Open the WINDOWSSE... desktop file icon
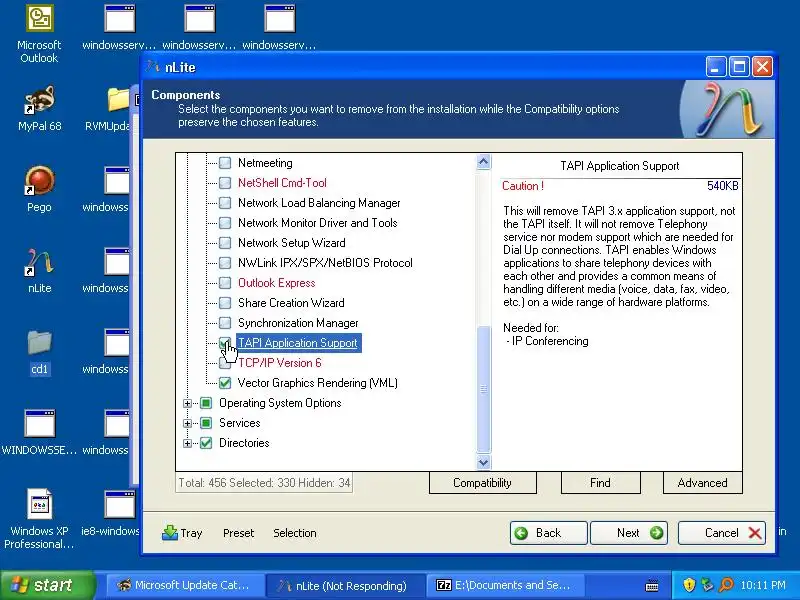The width and height of the screenshot is (800, 600). tap(39, 432)
